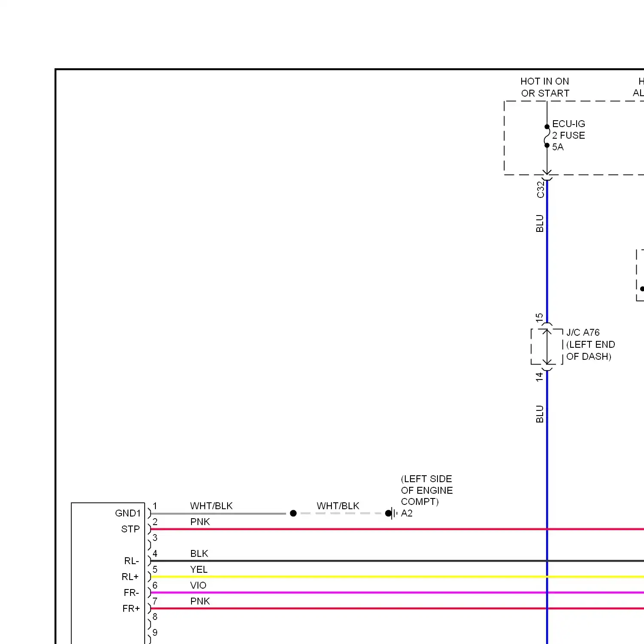This screenshot has width=644, height=644.
Task: Select the FR+ terminal name
Action: click(131, 608)
